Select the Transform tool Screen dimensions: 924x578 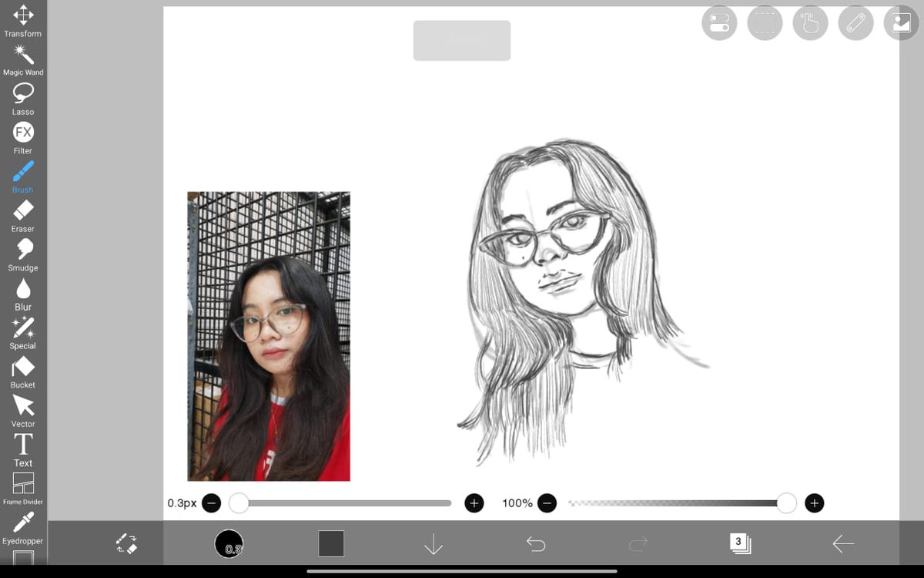pyautogui.click(x=23, y=21)
